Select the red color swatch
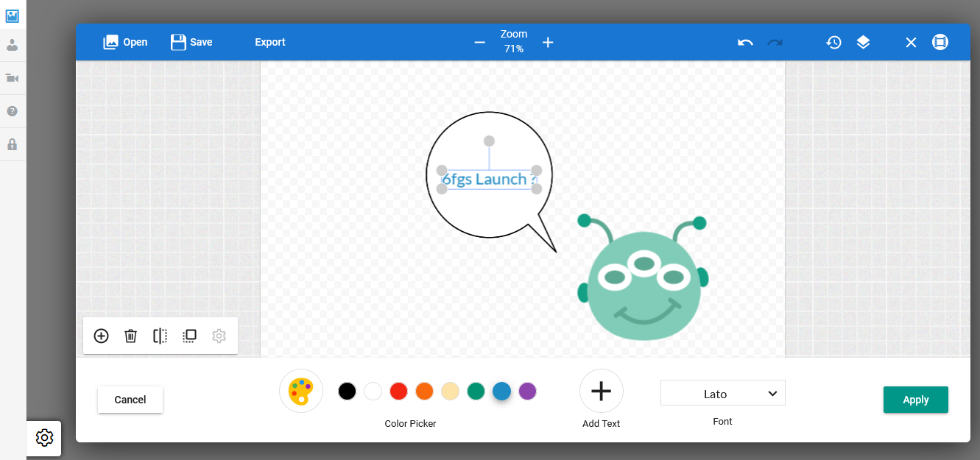The height and width of the screenshot is (460, 980). point(398,392)
